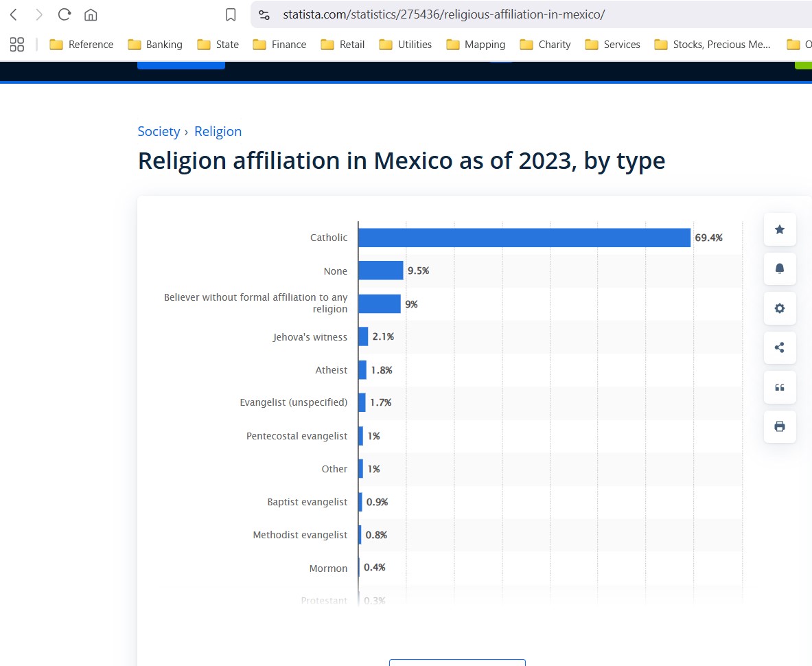This screenshot has height=666, width=812.
Task: Click the browser reload icon
Action: [x=65, y=14]
